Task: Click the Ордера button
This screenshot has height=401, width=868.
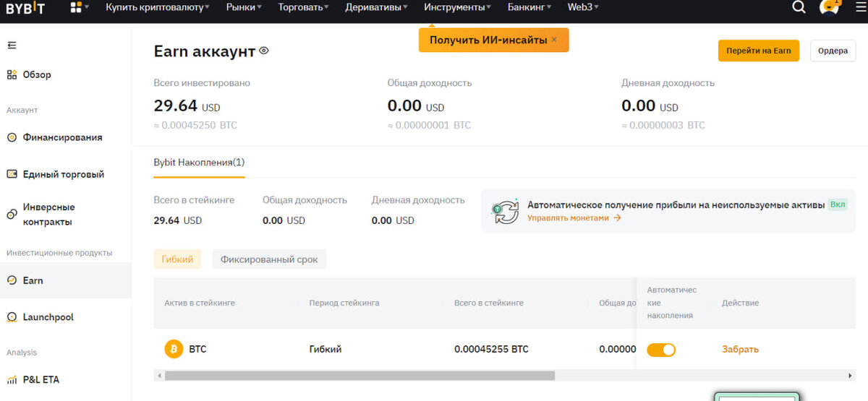Action: click(833, 51)
